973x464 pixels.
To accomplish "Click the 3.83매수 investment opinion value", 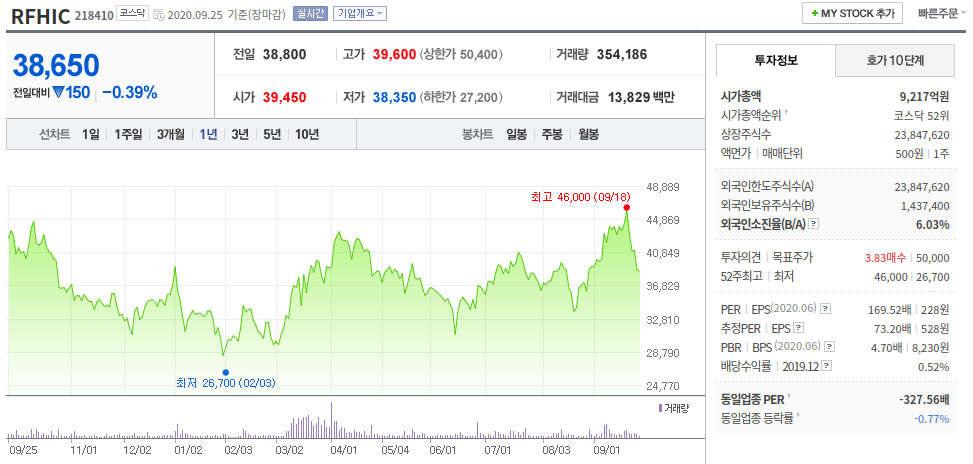I will point(885,258).
